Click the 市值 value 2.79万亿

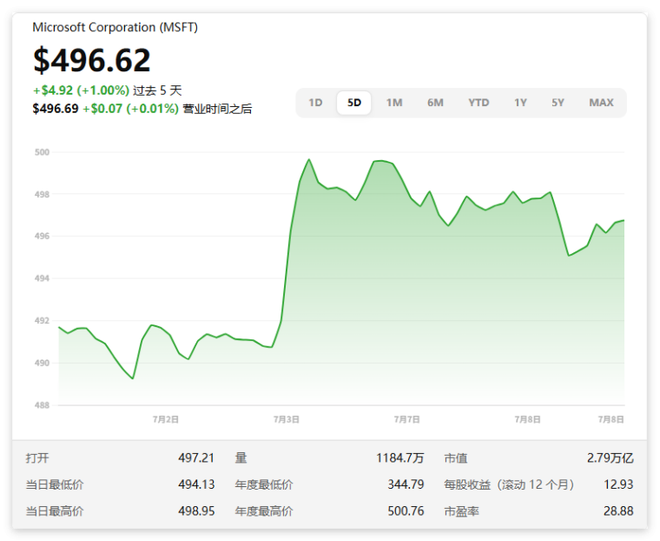[610, 458]
